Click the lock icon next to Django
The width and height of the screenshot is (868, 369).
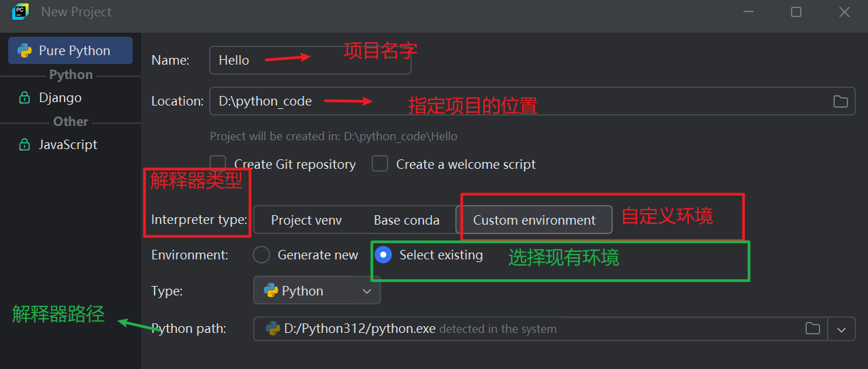point(25,97)
